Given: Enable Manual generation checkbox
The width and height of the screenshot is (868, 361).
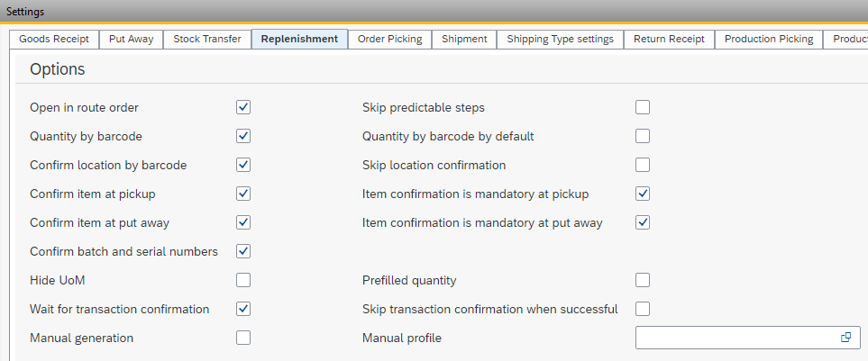Looking at the screenshot, I should point(243,338).
